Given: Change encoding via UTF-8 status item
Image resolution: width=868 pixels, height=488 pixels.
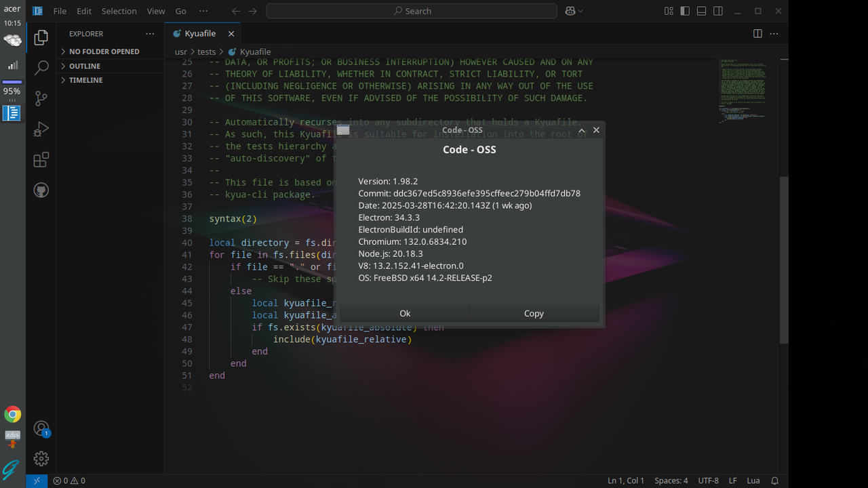Looking at the screenshot, I should (x=708, y=481).
